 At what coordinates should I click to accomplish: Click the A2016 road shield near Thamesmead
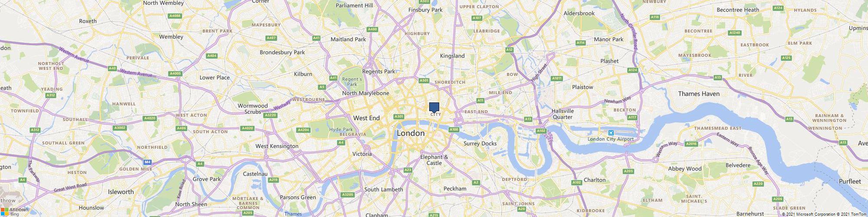[x=691, y=144]
